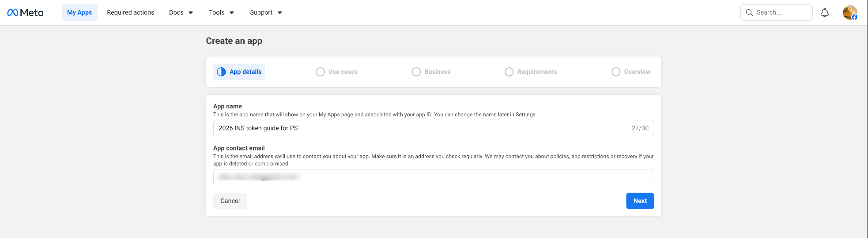The width and height of the screenshot is (868, 238).
Task: Click the search magnifier icon
Action: pyautogui.click(x=749, y=12)
